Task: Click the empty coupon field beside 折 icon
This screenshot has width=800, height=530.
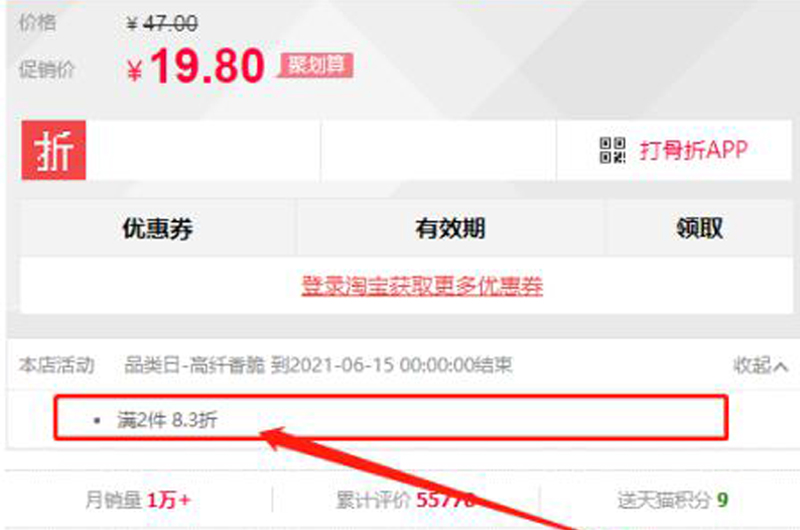Action: pos(203,150)
